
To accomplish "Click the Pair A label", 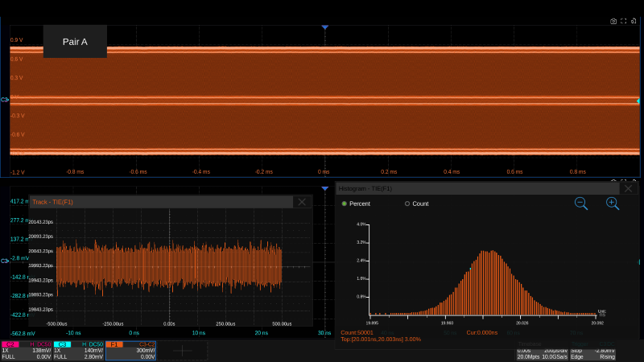I will [75, 42].
